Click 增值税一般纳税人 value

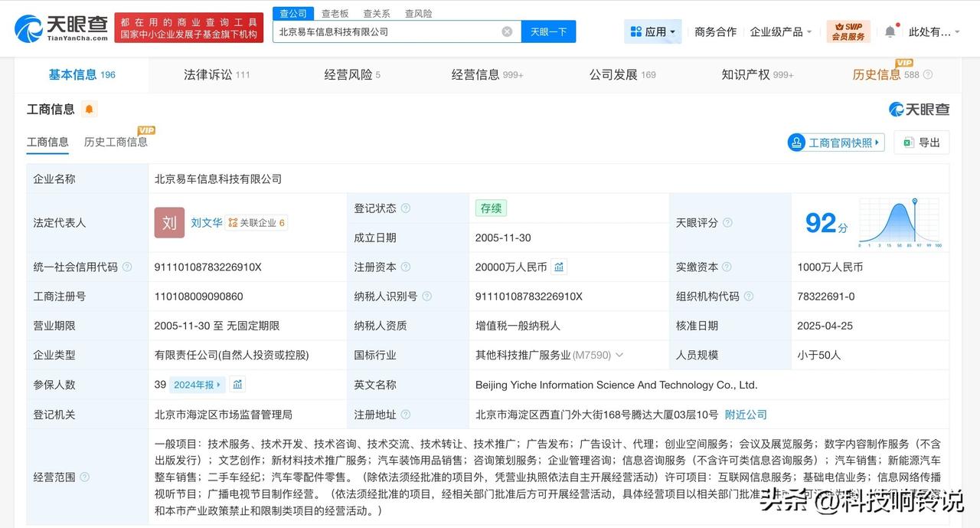[x=518, y=326]
